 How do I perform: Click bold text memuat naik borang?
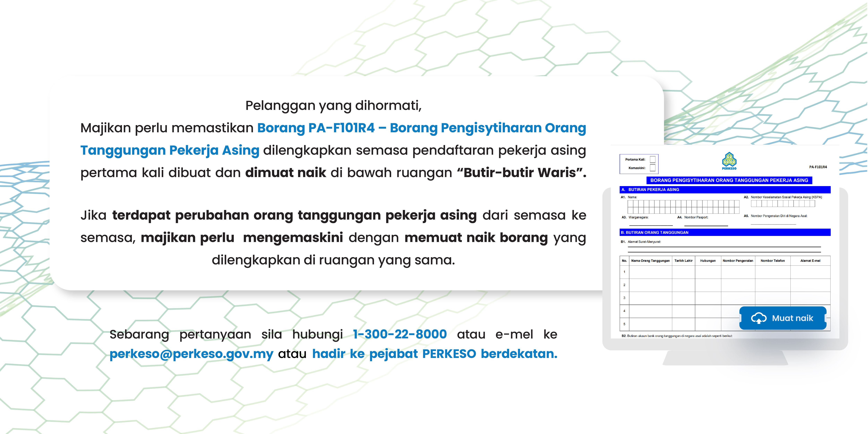476,238
